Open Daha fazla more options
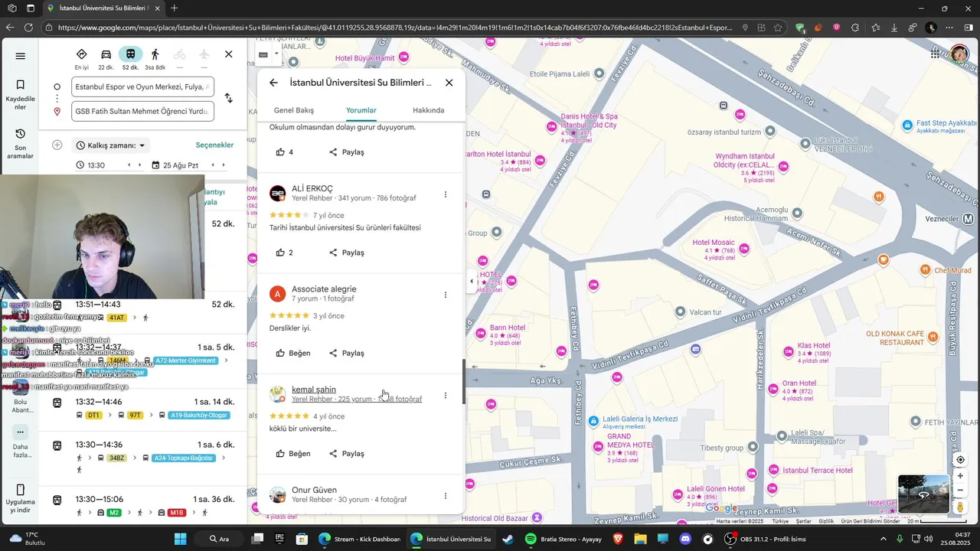980x551 pixels. [21, 442]
